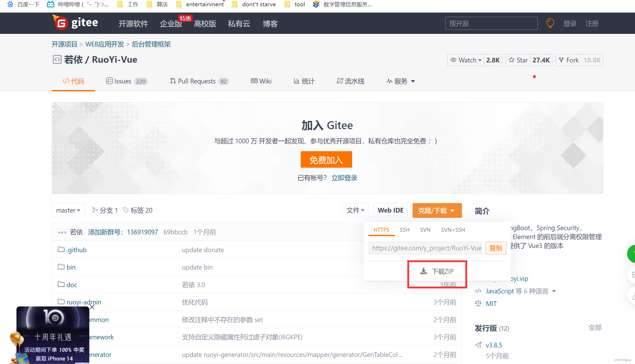Click the ruoyi-admin folder icon

tap(61, 302)
